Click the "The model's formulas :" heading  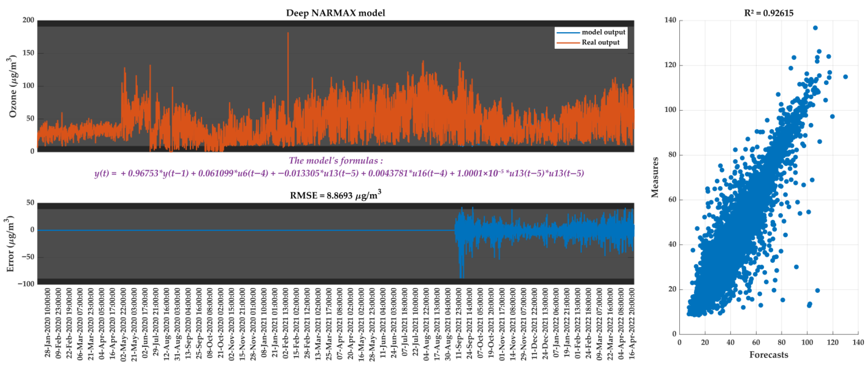pyautogui.click(x=336, y=160)
